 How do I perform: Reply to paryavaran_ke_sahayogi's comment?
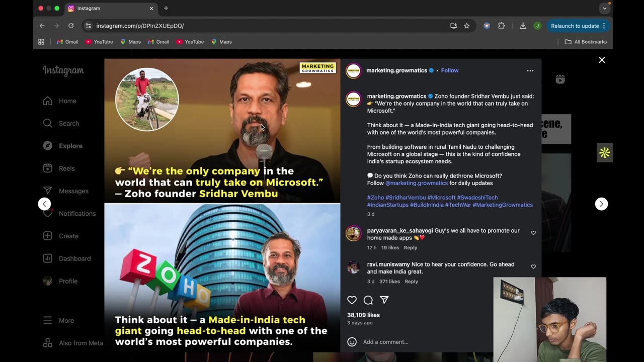(411, 248)
